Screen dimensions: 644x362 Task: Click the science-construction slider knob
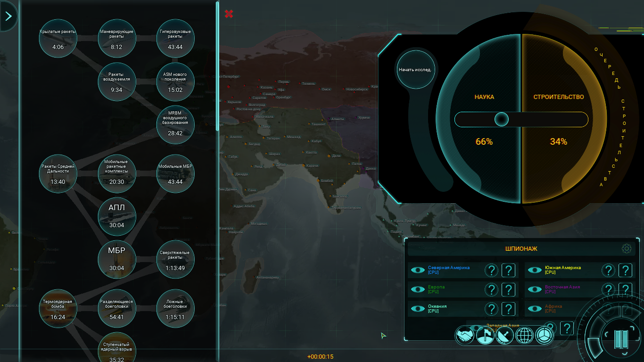502,119
